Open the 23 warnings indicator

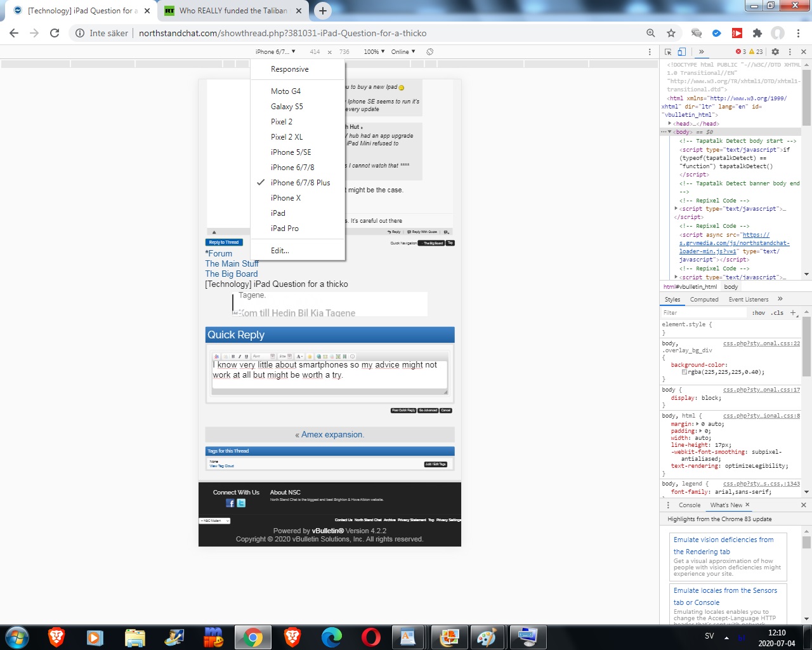point(756,52)
